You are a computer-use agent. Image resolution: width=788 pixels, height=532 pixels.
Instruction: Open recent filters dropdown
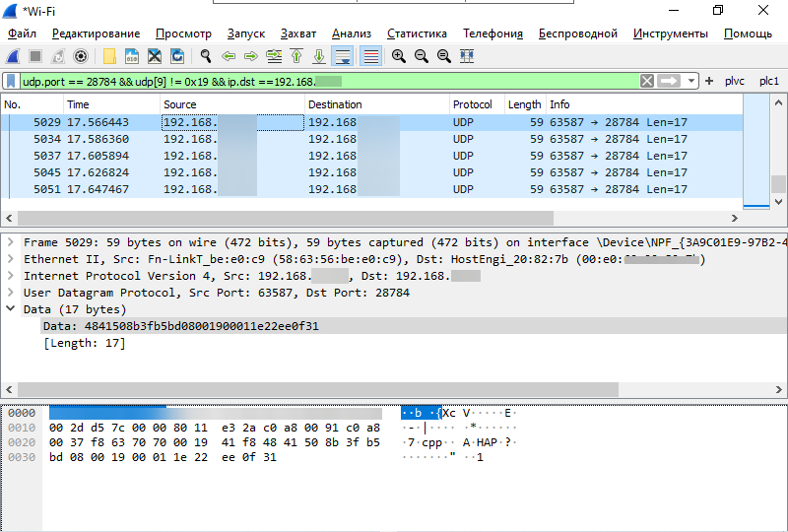coord(691,81)
